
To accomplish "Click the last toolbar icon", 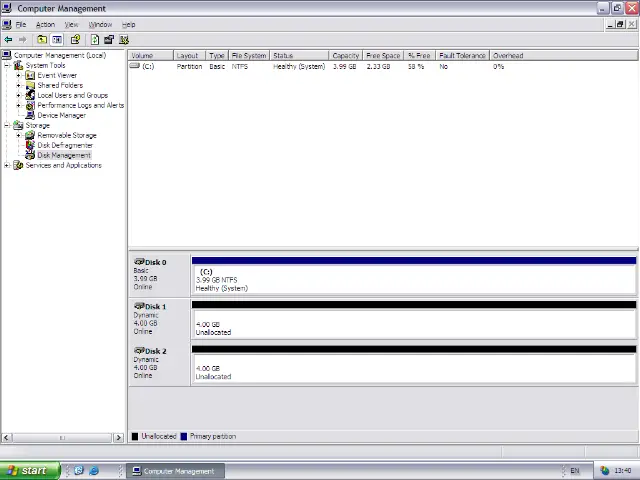I will coord(124,40).
